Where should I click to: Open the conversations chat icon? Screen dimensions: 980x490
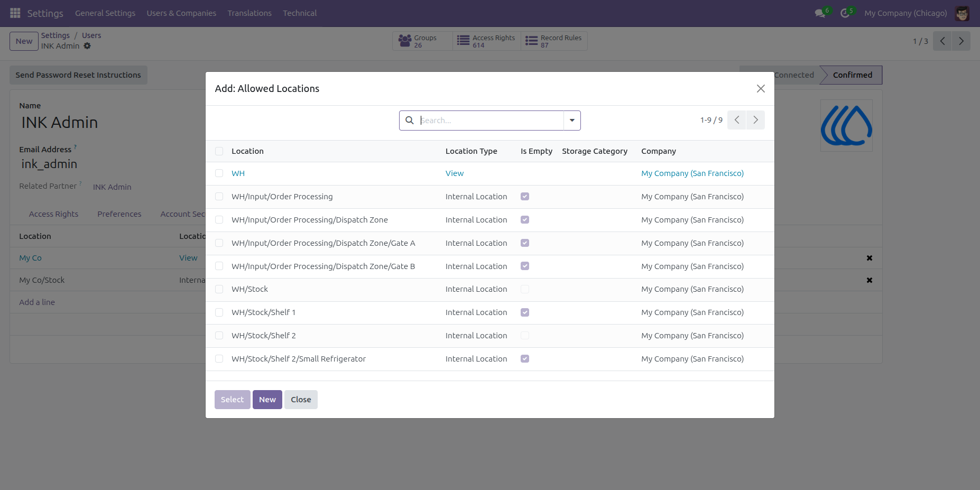(x=820, y=13)
